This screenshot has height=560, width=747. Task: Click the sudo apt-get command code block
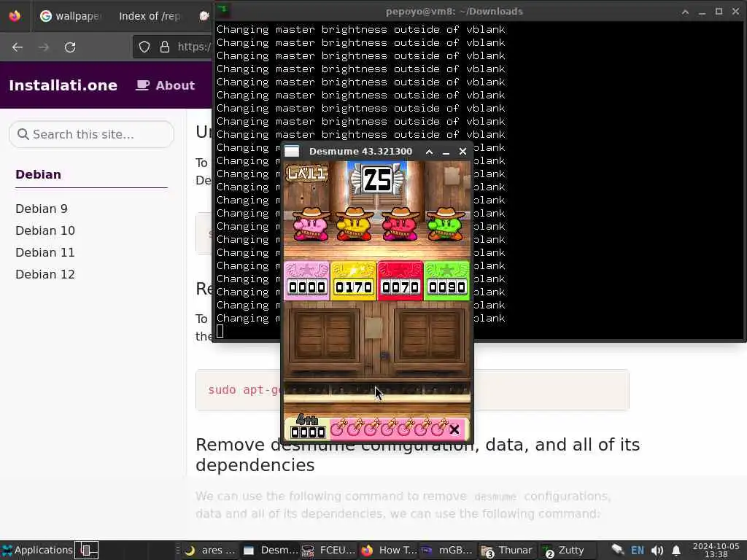[x=239, y=390]
